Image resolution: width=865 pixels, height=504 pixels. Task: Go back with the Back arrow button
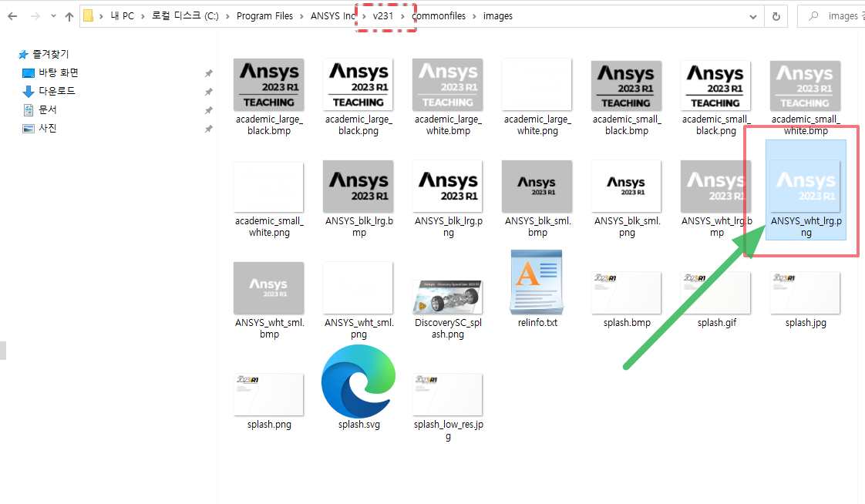click(x=12, y=16)
